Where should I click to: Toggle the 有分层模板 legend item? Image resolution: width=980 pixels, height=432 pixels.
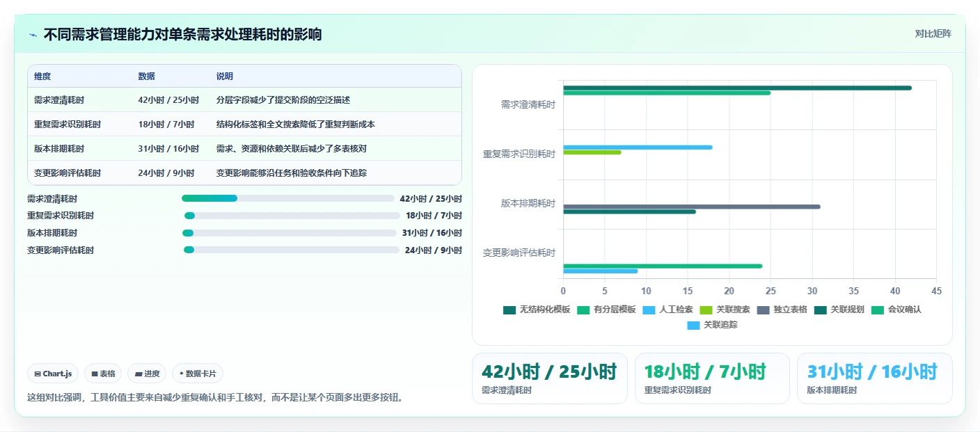[606, 310]
